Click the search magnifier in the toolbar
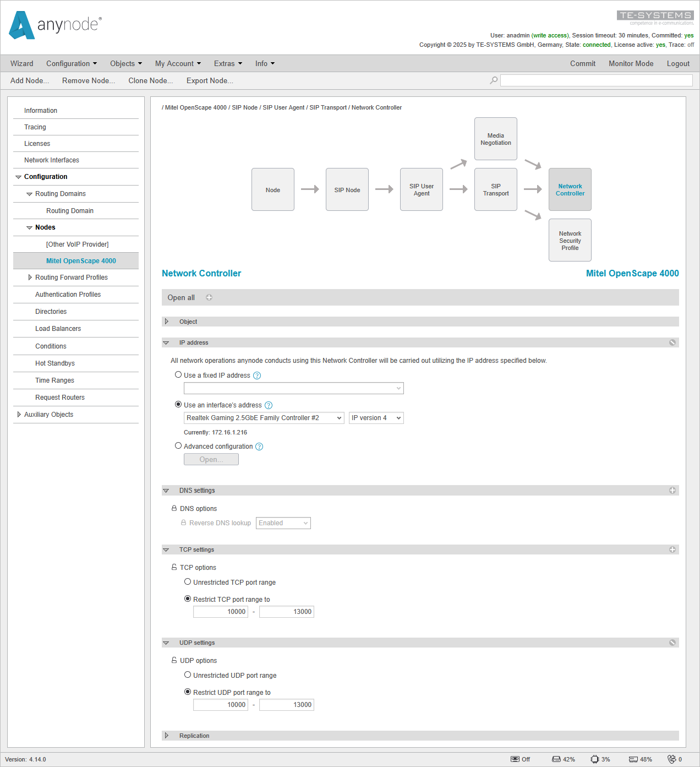This screenshot has width=700, height=767. [493, 80]
